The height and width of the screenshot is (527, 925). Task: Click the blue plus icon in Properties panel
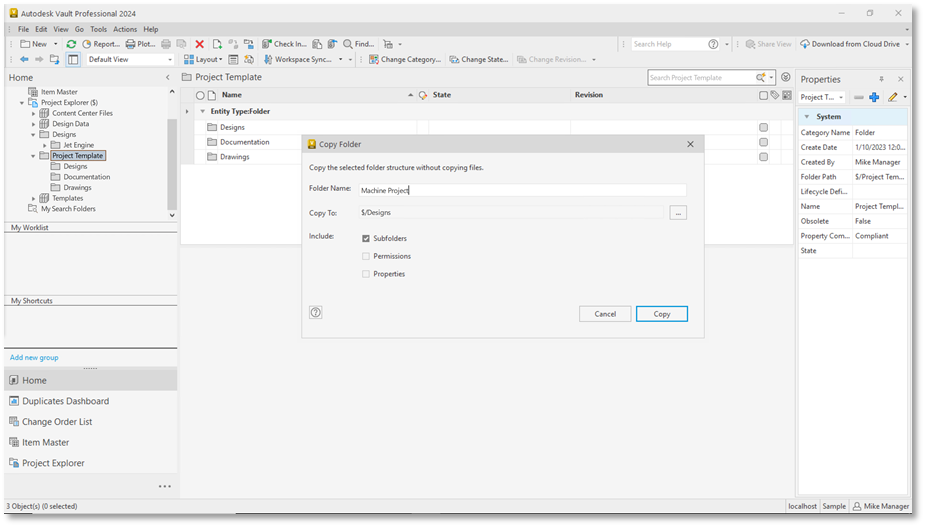tap(874, 97)
